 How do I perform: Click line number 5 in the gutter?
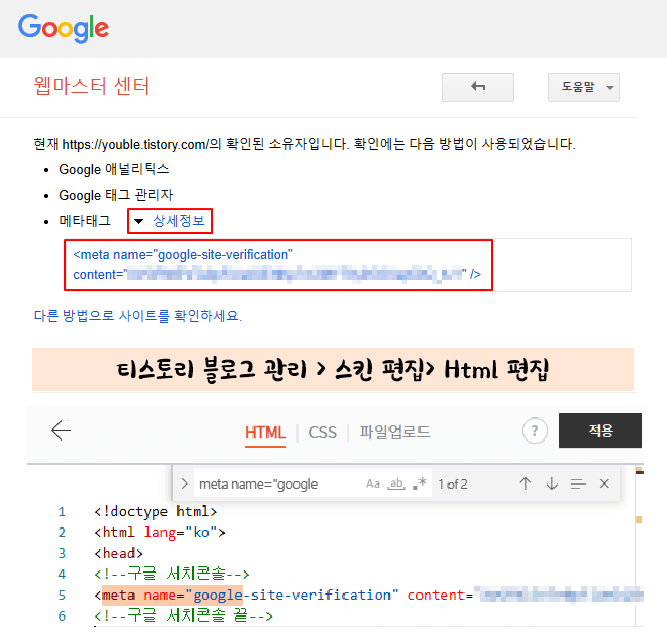(x=62, y=595)
